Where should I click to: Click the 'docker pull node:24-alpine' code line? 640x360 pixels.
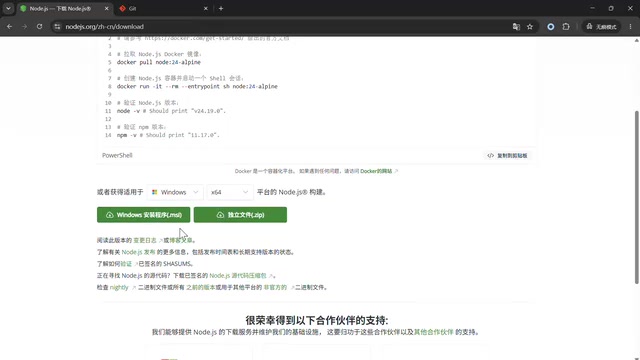159,62
